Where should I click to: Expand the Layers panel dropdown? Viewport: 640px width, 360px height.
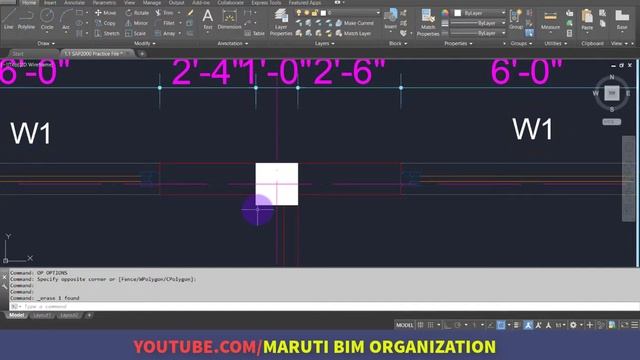click(324, 43)
